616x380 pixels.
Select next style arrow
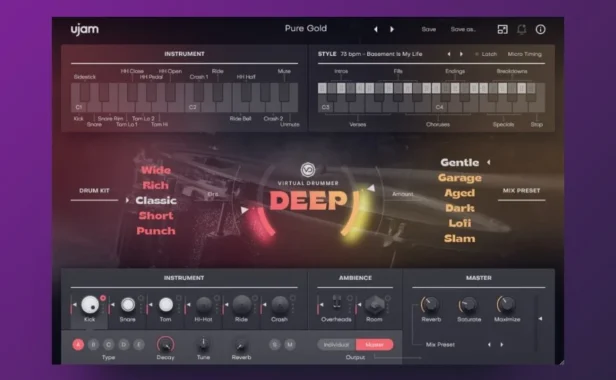tap(461, 54)
